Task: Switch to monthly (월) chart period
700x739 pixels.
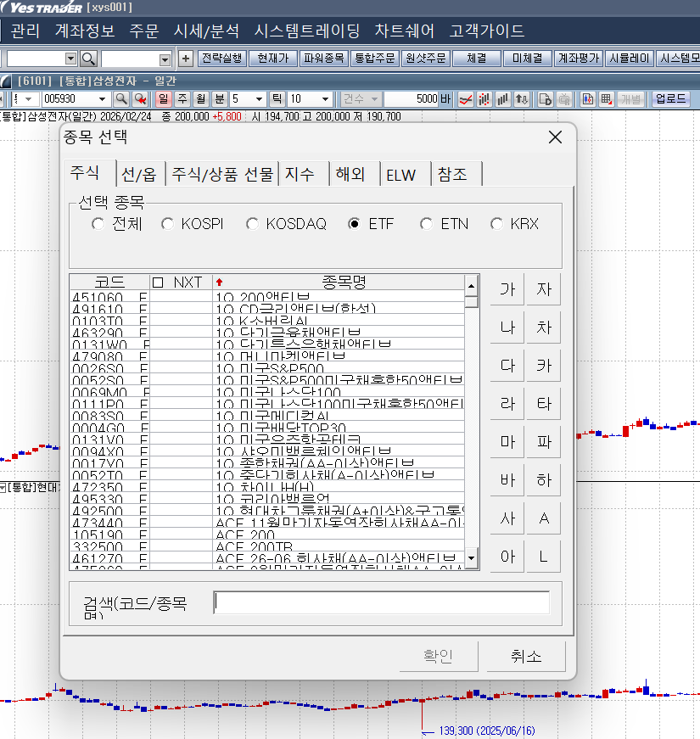Action: tap(200, 99)
